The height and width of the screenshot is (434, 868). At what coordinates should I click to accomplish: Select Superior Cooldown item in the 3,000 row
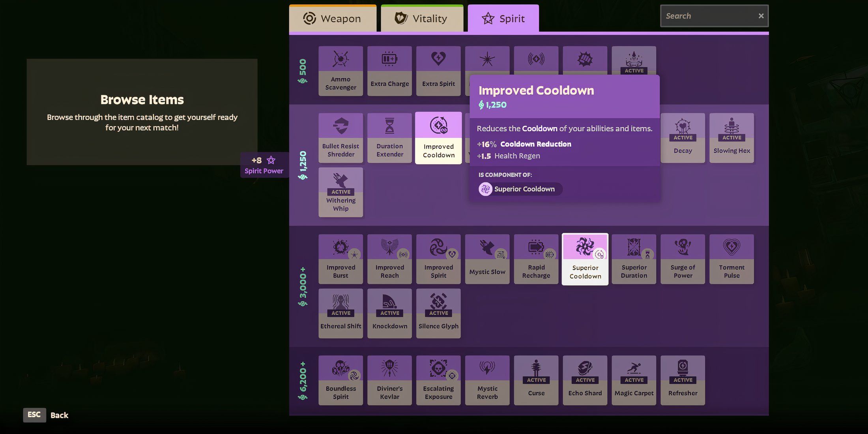point(585,259)
